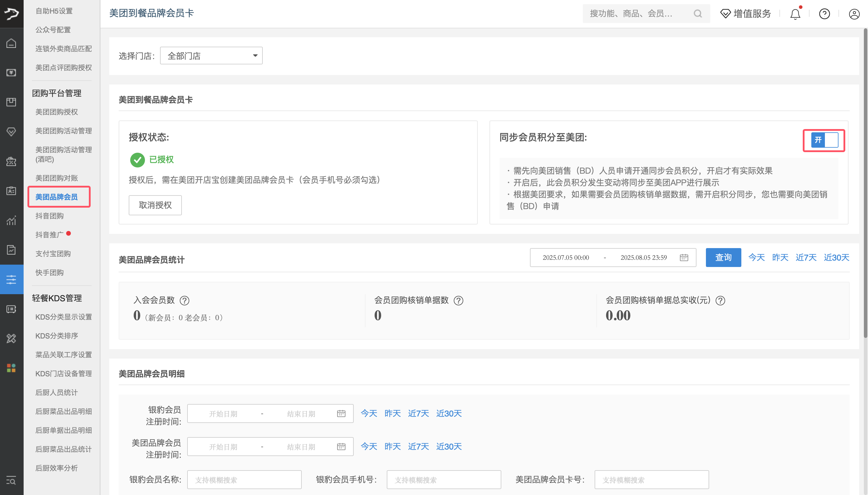Click 近30天 link in statistics section
868x495 pixels.
[x=836, y=257]
